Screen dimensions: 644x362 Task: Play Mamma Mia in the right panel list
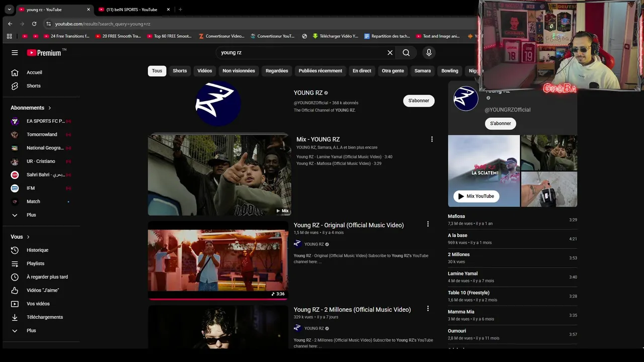click(x=512, y=315)
